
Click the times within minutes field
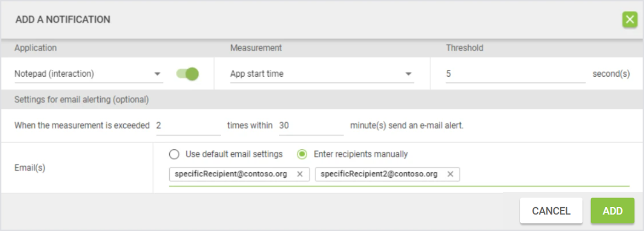click(x=311, y=125)
